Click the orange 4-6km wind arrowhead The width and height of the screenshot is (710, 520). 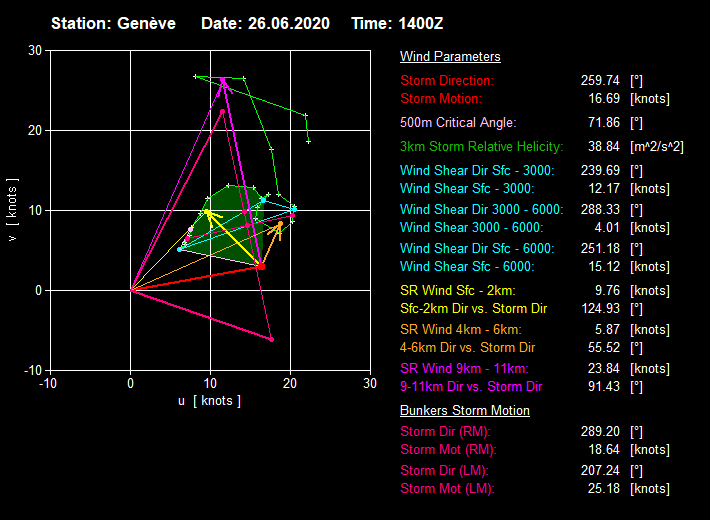(280, 227)
